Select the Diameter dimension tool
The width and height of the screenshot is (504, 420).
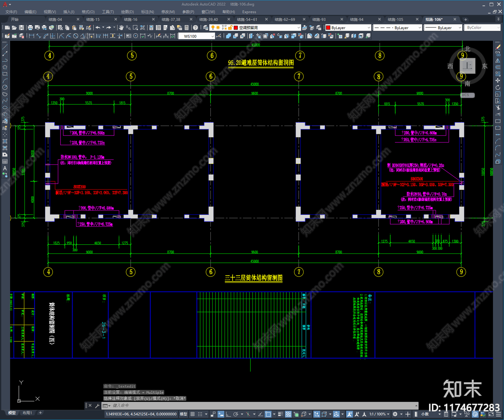point(76,36)
